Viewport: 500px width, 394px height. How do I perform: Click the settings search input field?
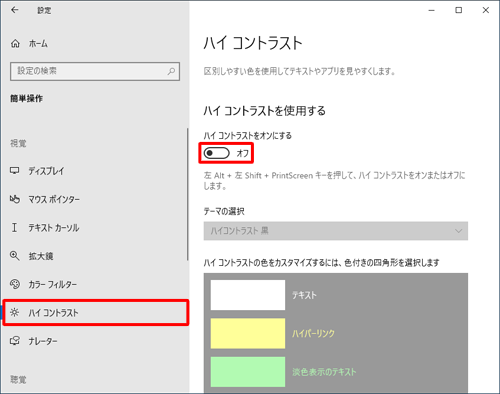click(95, 71)
